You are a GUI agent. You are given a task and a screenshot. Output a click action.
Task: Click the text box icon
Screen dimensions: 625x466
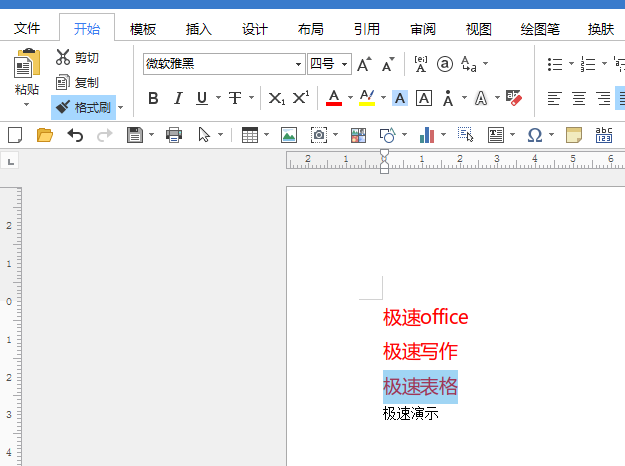495,135
